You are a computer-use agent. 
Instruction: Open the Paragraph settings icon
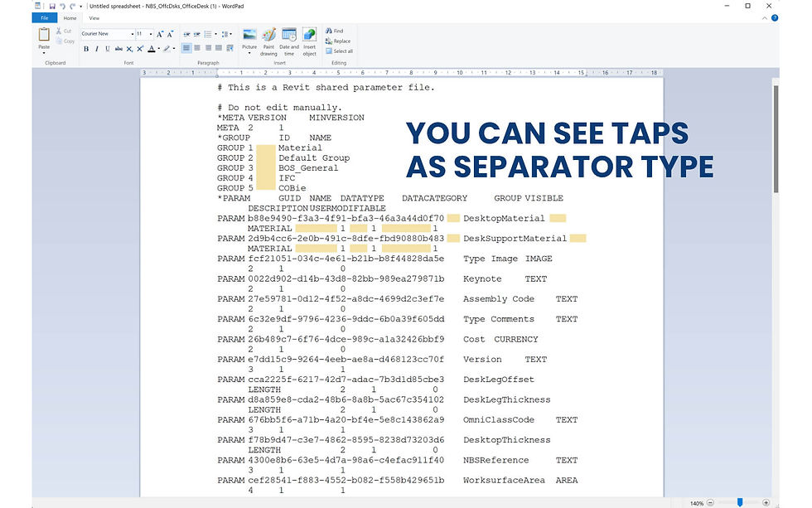pyautogui.click(x=230, y=47)
